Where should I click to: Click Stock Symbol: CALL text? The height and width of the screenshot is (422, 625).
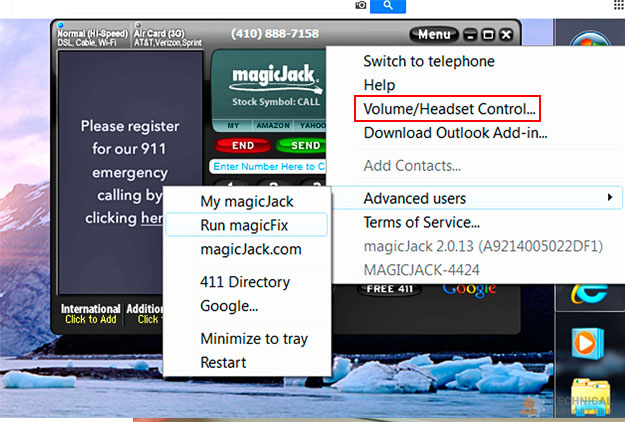click(x=276, y=102)
